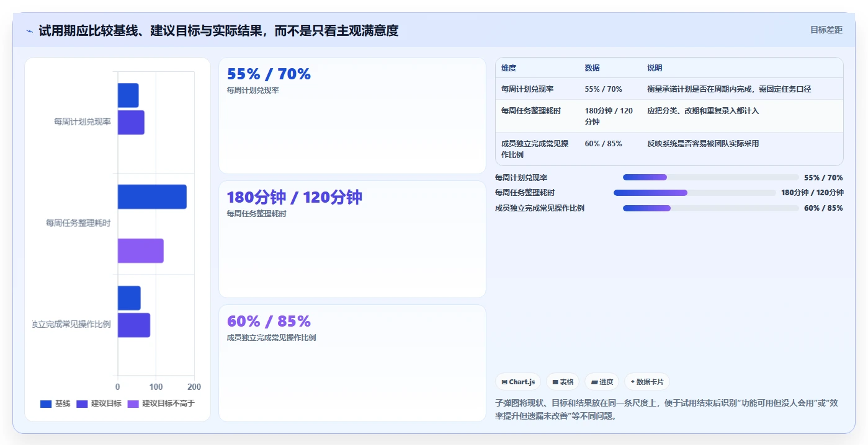868x445 pixels.
Task: Click the 每周任务整理耗时 chart axis label
Action: point(78,222)
